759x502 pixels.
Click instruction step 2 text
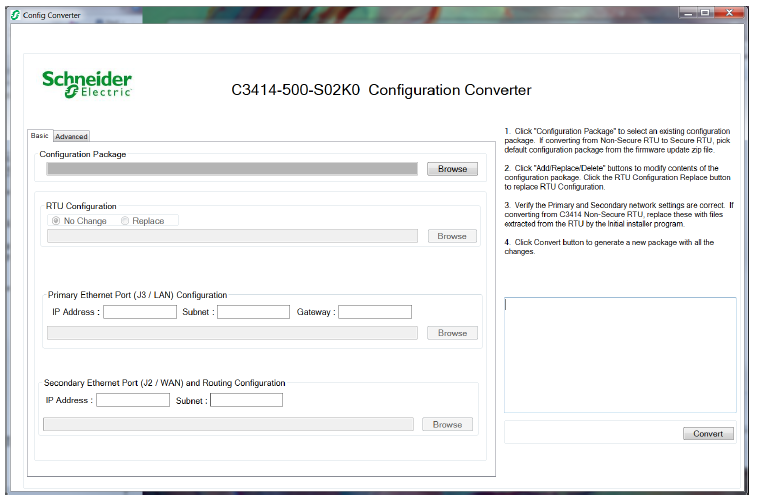[x=617, y=177]
